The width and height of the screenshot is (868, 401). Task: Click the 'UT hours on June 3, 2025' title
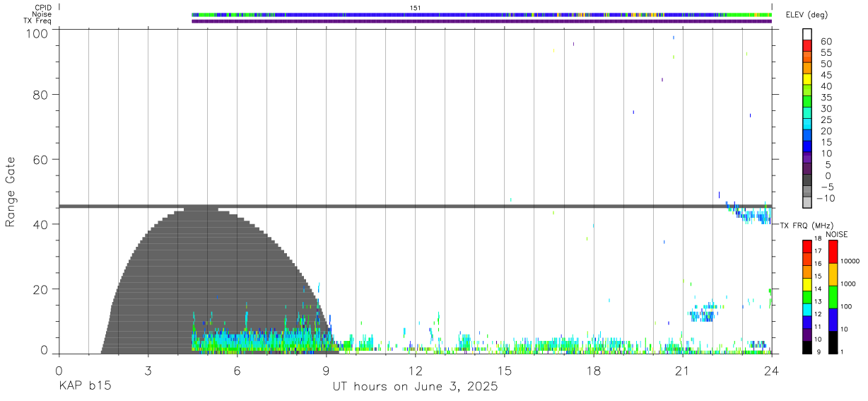coord(415,387)
